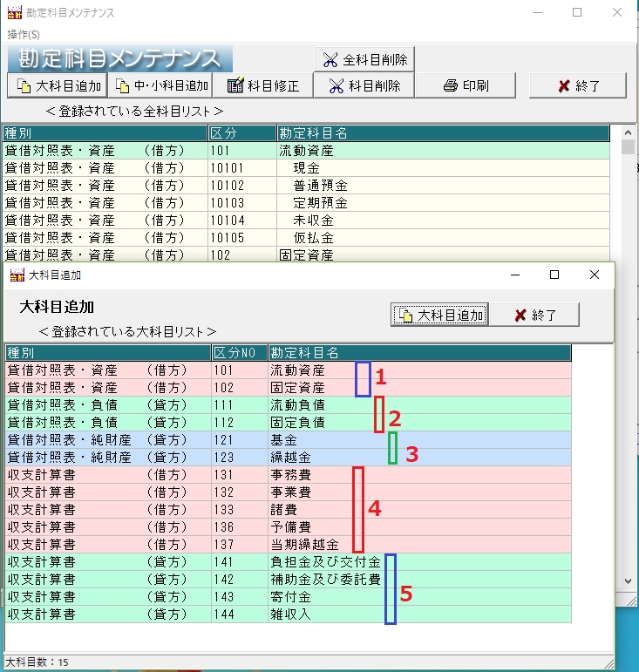Select 負担金及び交付金 row
Viewport: 639px width, 672px height.
(x=288, y=562)
